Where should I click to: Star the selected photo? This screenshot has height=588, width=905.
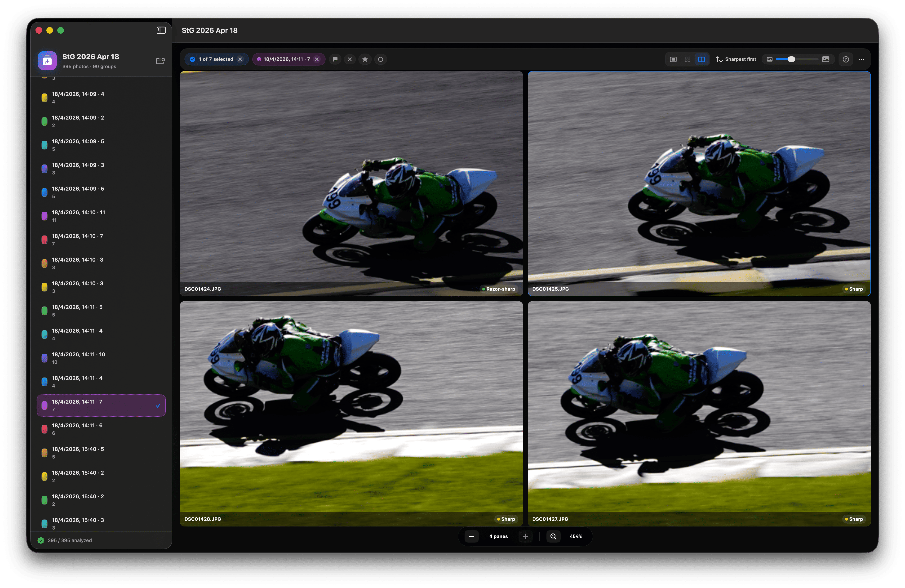[365, 59]
